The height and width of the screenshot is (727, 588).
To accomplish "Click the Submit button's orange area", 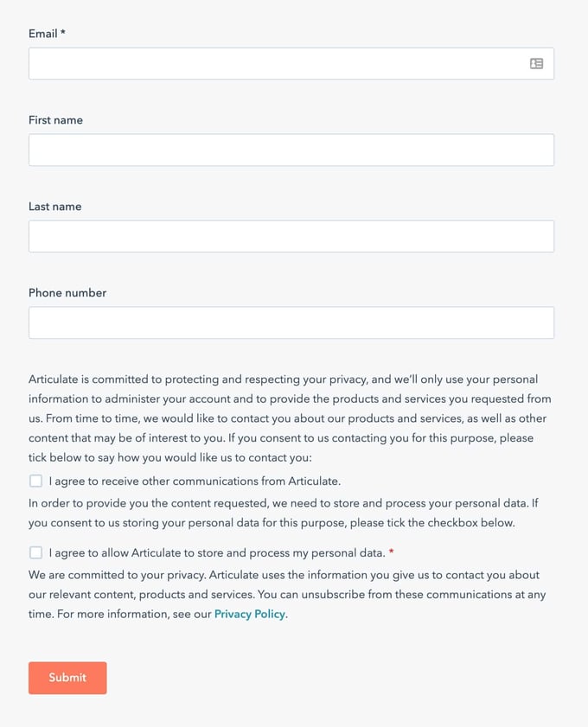I will 67,678.
